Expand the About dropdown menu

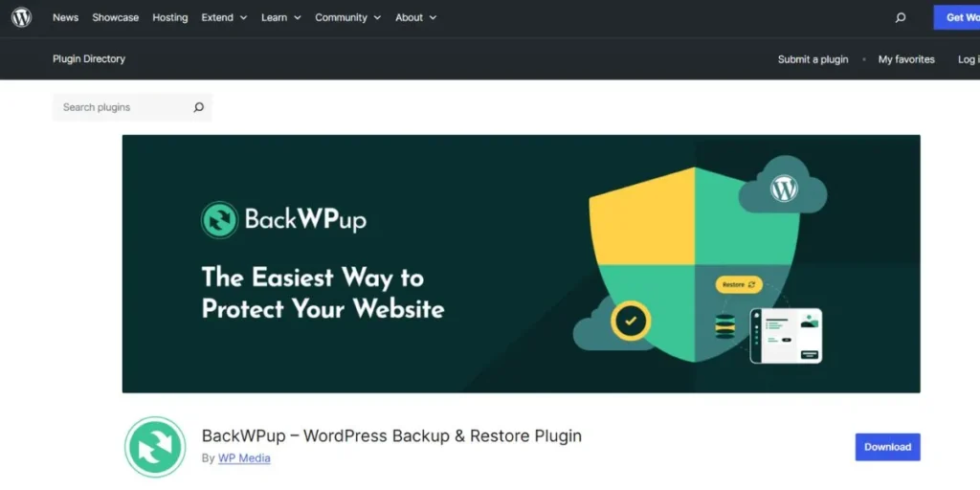(415, 17)
